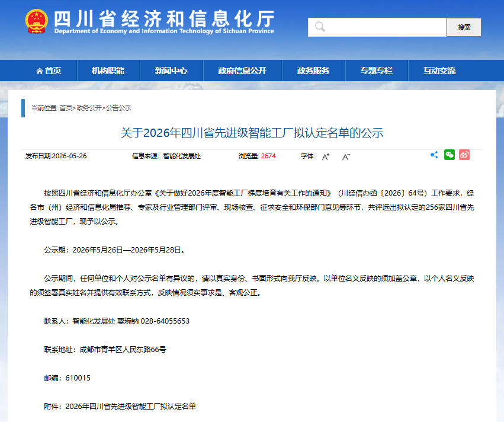Open the 互动交流 menu
The height and width of the screenshot is (422, 504).
tap(439, 71)
